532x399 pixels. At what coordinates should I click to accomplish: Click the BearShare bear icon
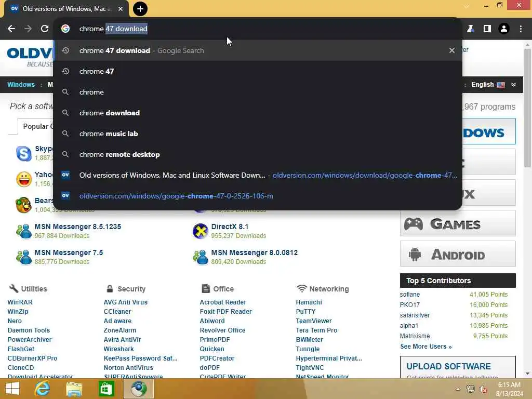point(24,205)
